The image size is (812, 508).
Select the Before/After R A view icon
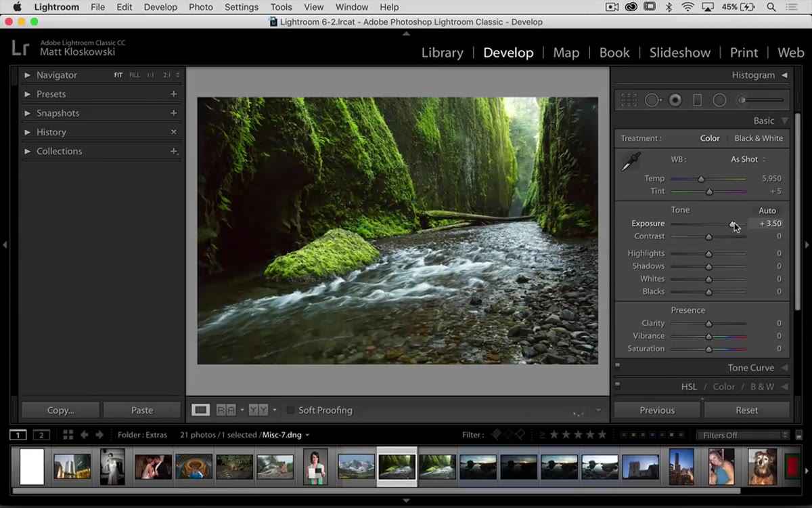click(226, 410)
